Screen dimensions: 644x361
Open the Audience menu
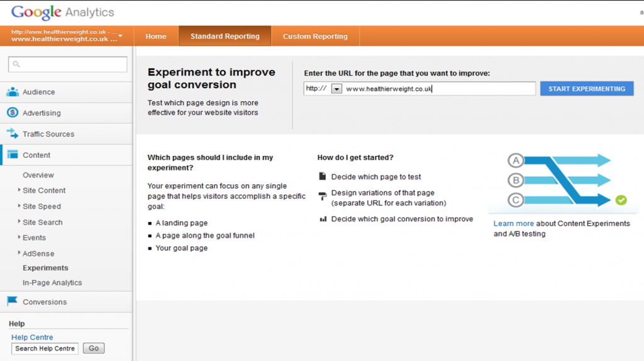[x=66, y=92]
